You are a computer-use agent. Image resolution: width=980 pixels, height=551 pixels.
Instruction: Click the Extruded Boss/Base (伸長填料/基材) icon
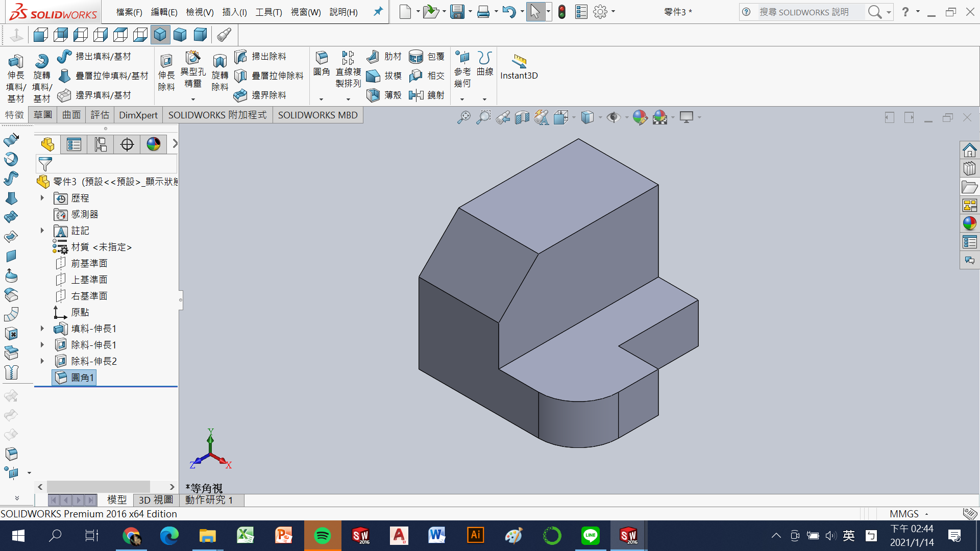pyautogui.click(x=15, y=62)
